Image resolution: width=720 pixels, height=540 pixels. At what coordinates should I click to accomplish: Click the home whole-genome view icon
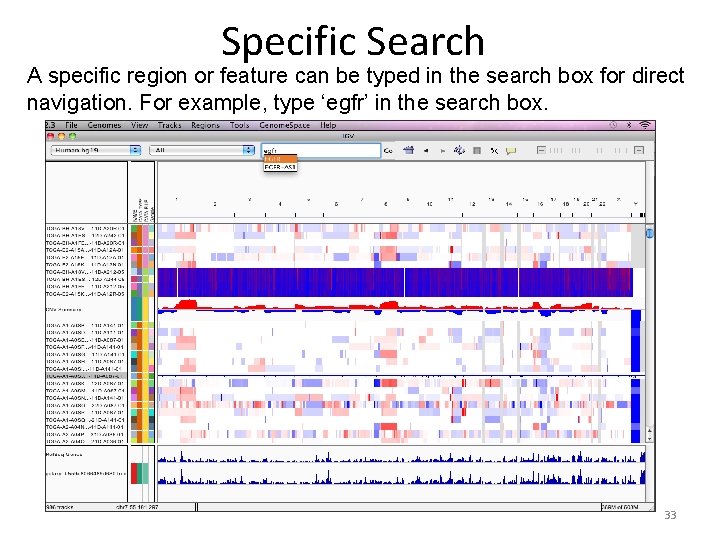[x=409, y=150]
